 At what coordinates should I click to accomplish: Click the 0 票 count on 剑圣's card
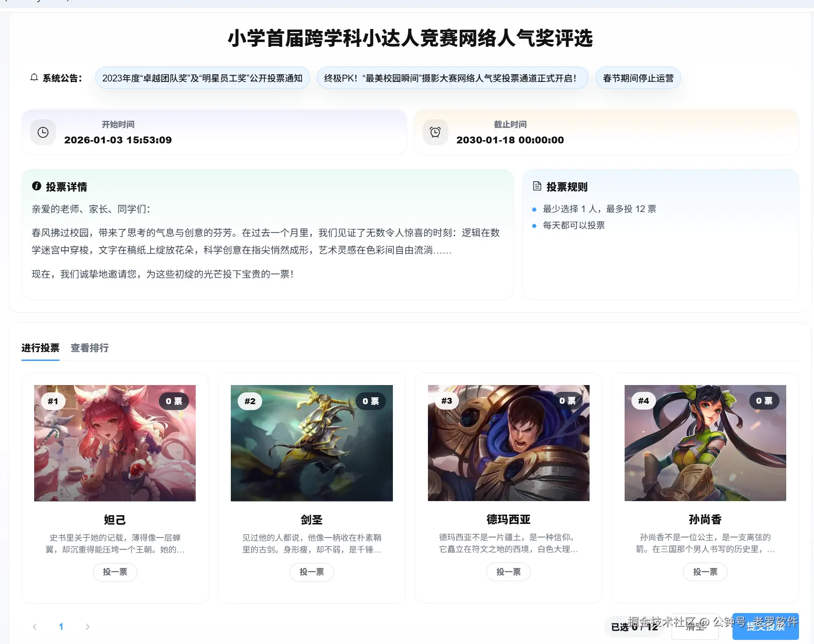pyautogui.click(x=371, y=401)
